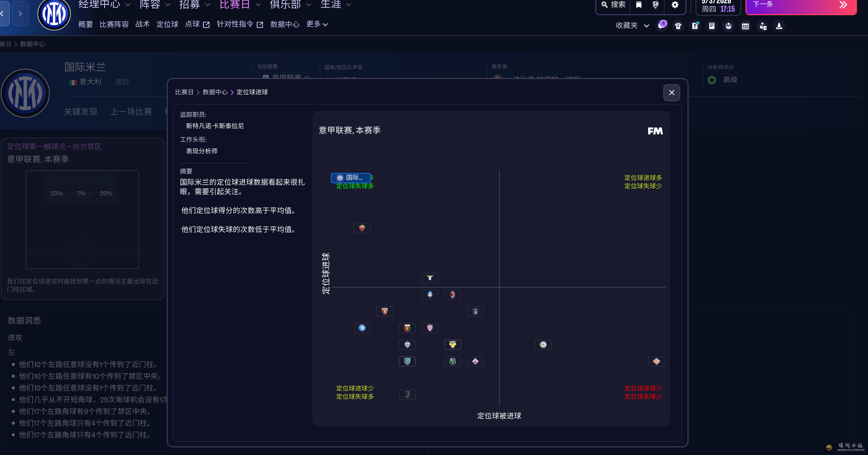Open the 定位球 submenu tab
This screenshot has width=868, height=455.
pos(167,24)
